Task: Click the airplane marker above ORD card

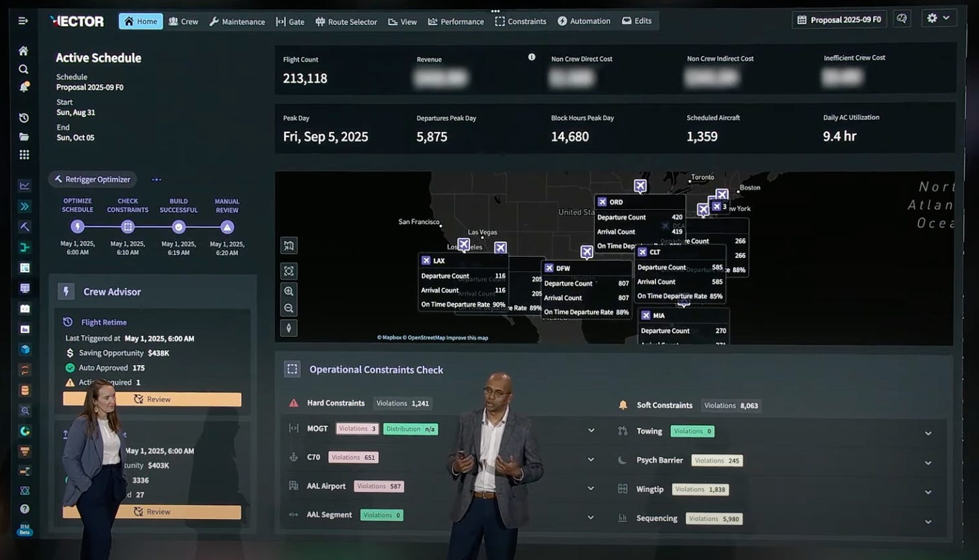Action: 640,186
